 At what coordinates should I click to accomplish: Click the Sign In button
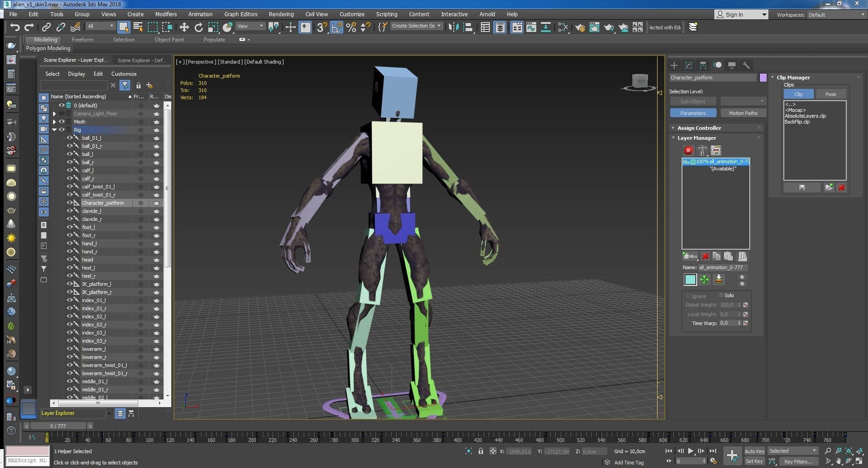(x=741, y=14)
